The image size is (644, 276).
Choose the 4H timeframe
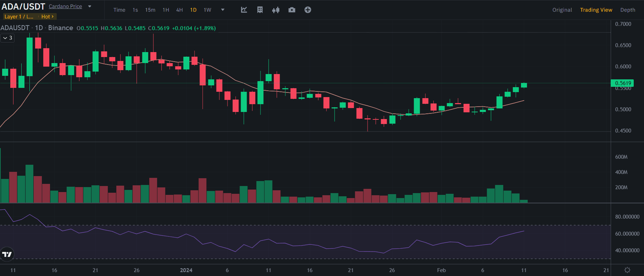coord(179,10)
